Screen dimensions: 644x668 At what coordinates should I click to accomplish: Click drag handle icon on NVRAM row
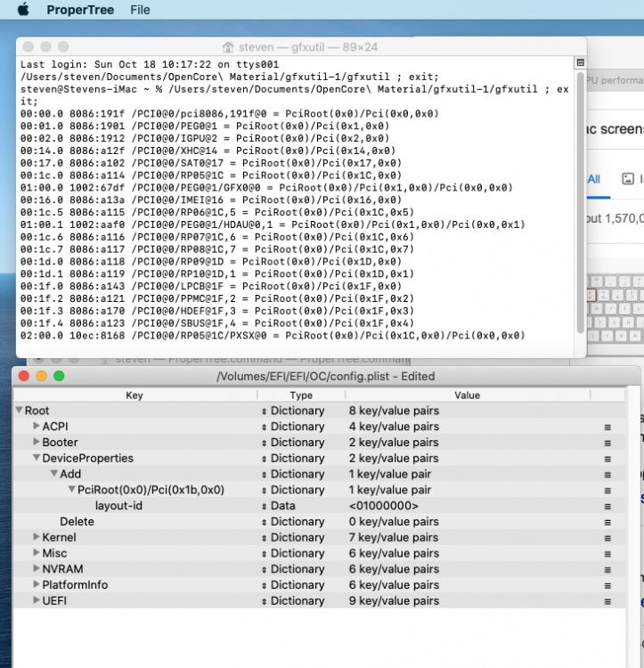pyautogui.click(x=607, y=570)
